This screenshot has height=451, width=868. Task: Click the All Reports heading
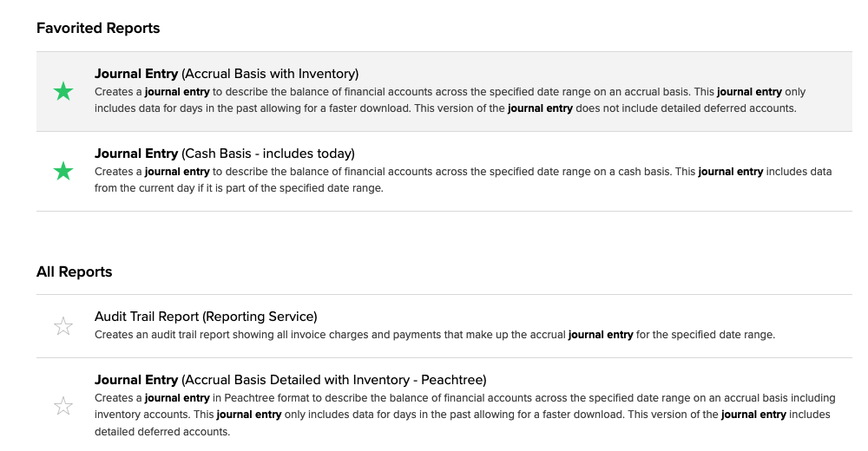coord(75,271)
